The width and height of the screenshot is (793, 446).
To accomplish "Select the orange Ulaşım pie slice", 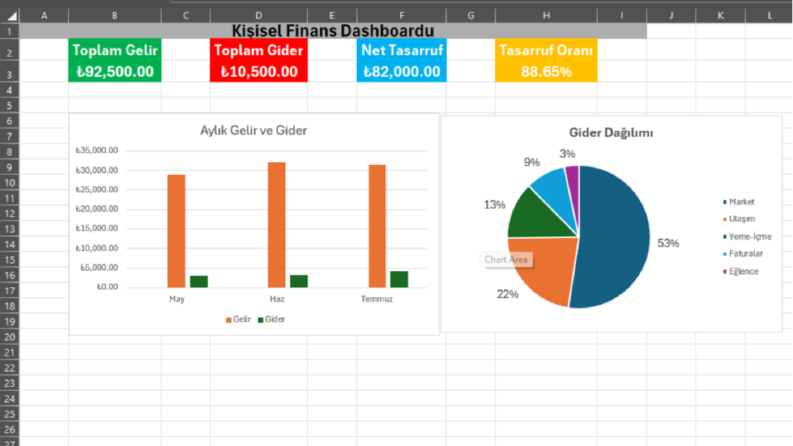I will tap(546, 268).
